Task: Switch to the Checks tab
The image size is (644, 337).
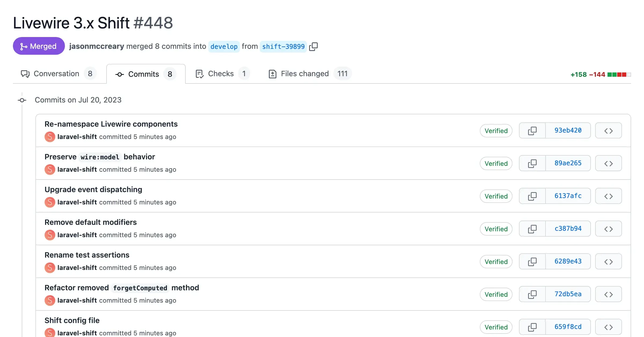Action: pos(221,74)
